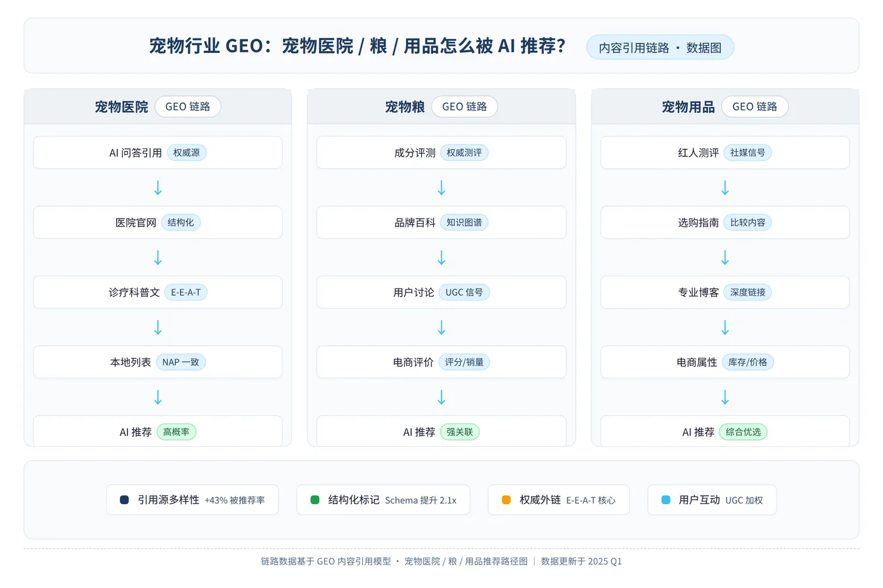Click the 知识图谱 tag
This screenshot has width=883, height=588.
[464, 222]
